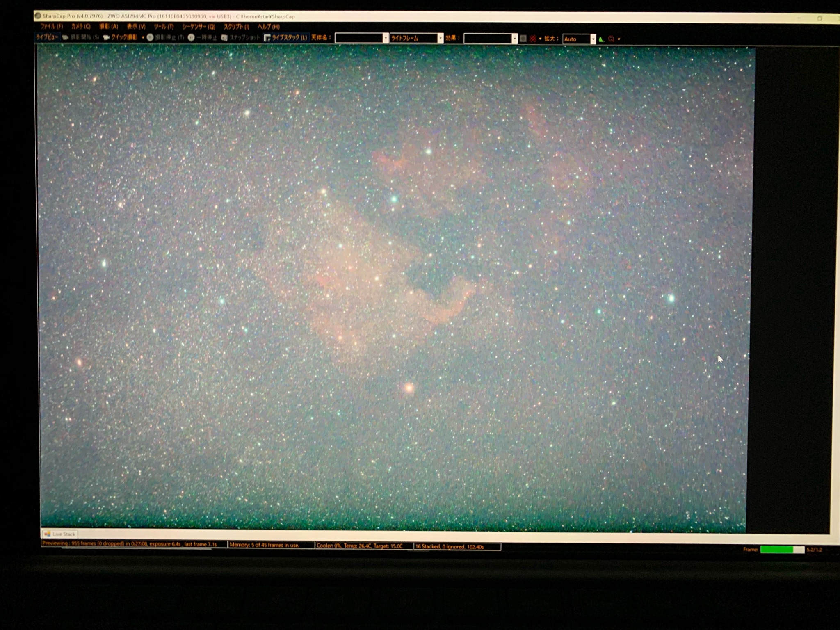
Task: Click the 撮影開始 start capture icon
Action: [x=65, y=37]
